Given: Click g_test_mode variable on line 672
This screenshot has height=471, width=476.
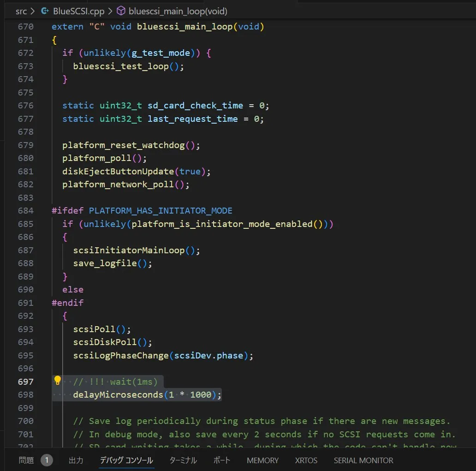Looking at the screenshot, I should point(161,53).
